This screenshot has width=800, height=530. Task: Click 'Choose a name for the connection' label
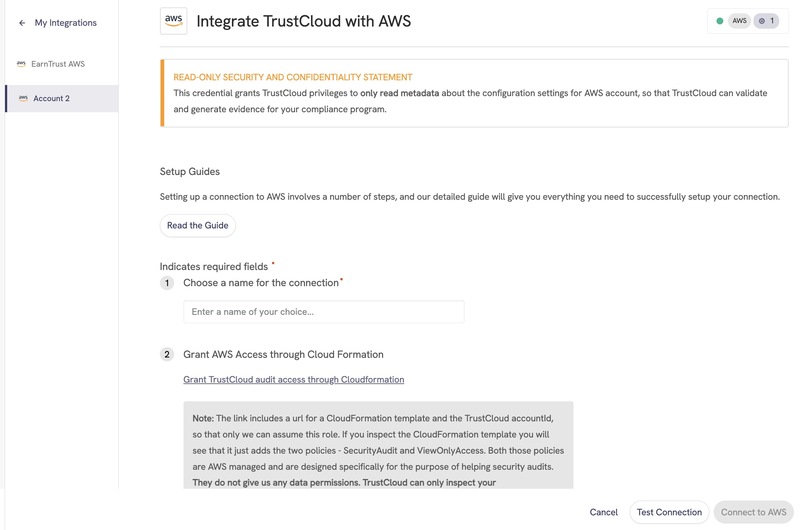coord(261,283)
